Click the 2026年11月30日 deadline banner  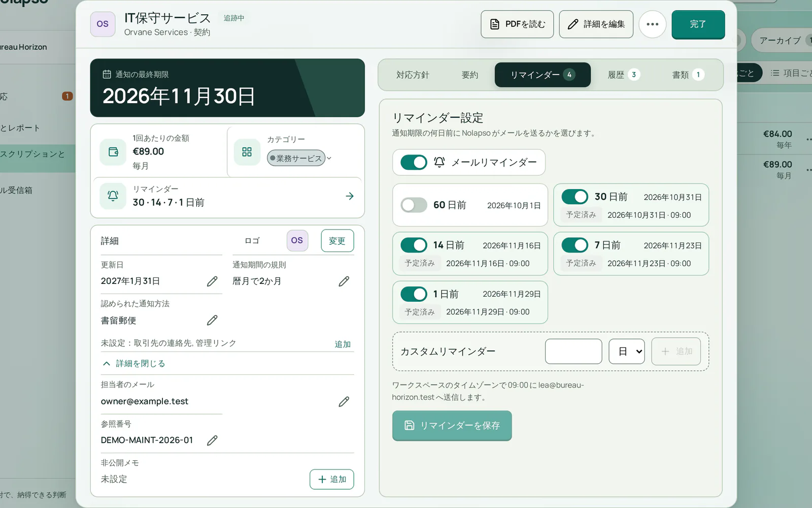[x=227, y=88]
